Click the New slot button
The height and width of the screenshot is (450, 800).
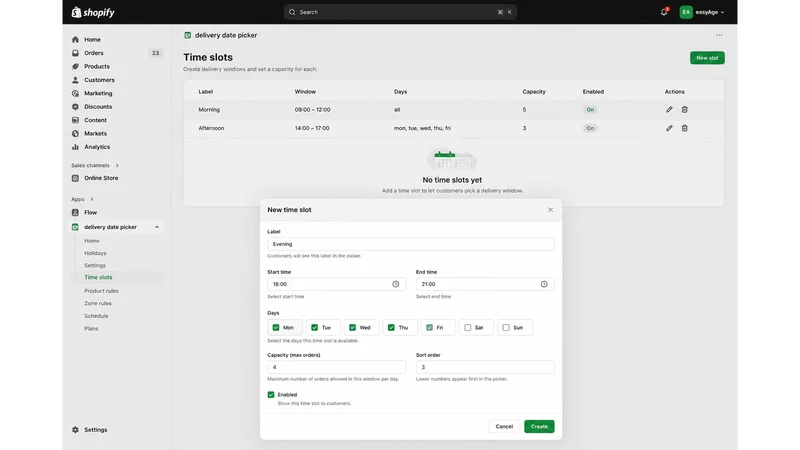(x=707, y=58)
